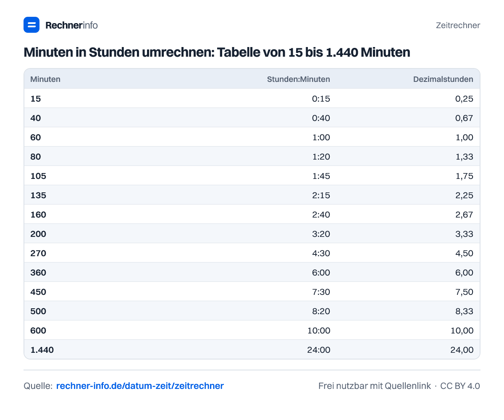Select the cell showing 1.440 minutes
The height and width of the screenshot is (420, 504).
42,350
